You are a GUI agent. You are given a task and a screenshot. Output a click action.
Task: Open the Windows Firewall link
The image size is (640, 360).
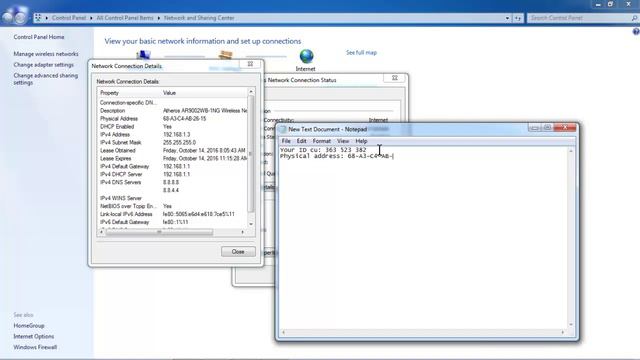click(x=35, y=347)
